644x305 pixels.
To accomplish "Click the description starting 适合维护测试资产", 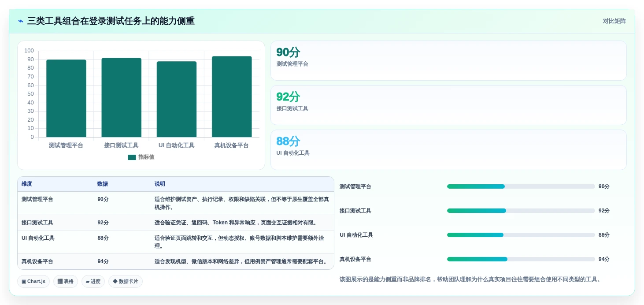I will tap(242, 203).
